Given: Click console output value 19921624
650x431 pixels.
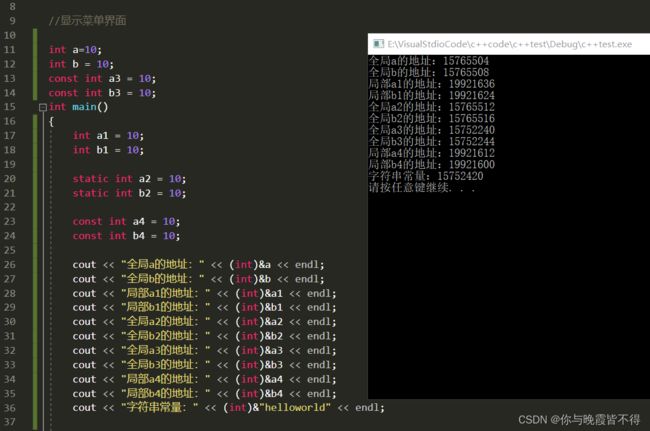Looking at the screenshot, I should (472, 96).
